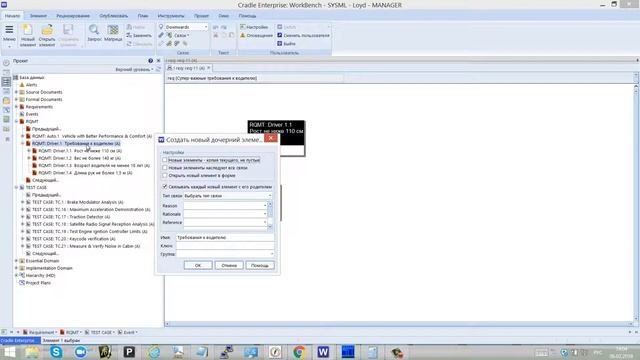
Task: Click the Requirement quick access button
Action: (40, 332)
